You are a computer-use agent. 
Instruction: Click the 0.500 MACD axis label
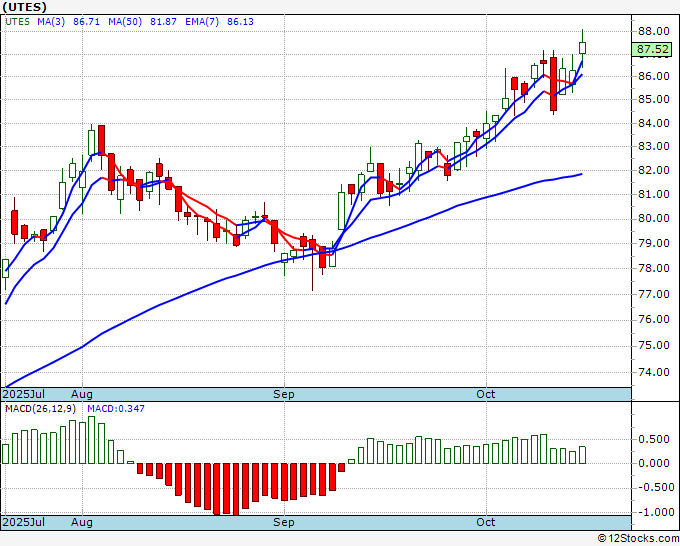[654, 439]
